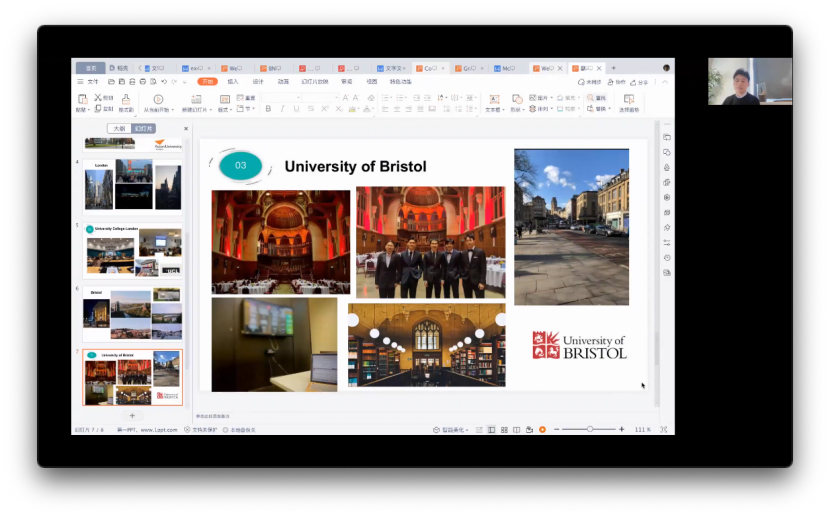The height and width of the screenshot is (517, 830).
Task: Click the Share button
Action: pos(639,82)
